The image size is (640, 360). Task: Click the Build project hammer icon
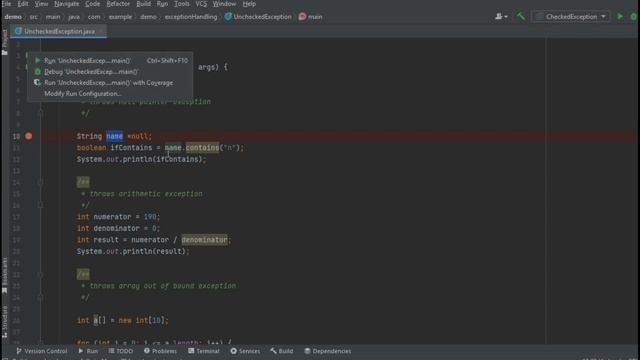[x=521, y=17]
